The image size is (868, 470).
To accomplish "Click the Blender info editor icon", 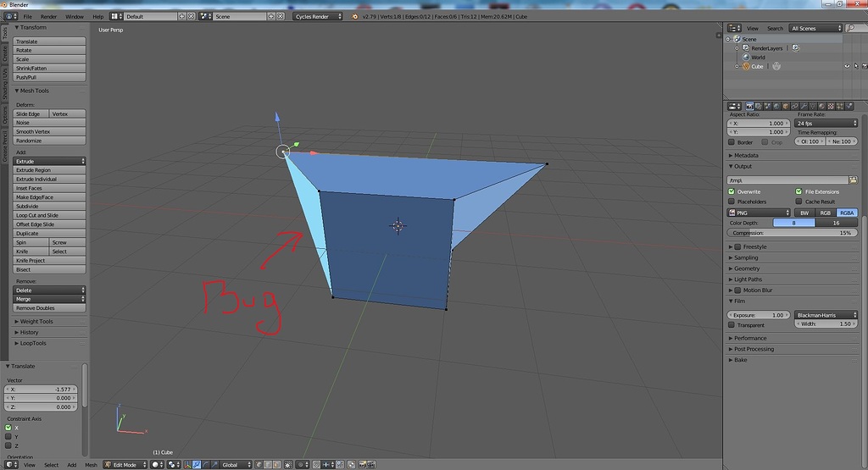I will 11,17.
